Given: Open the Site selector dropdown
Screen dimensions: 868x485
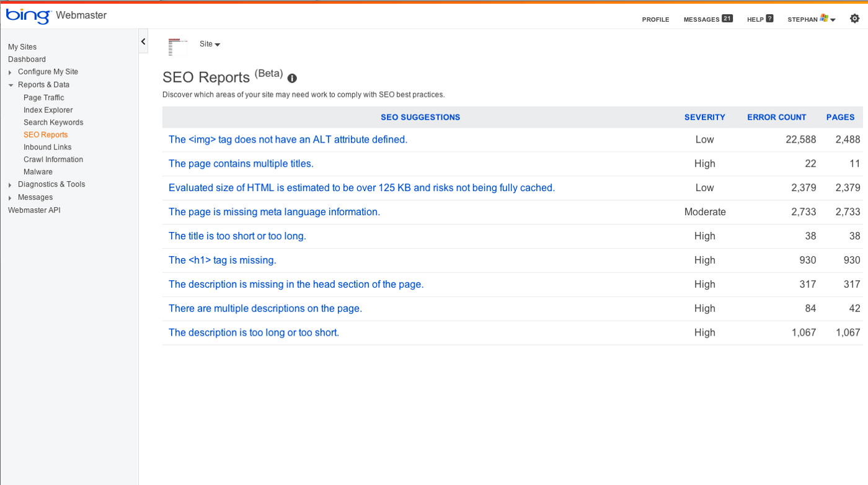Looking at the screenshot, I should coord(210,44).
